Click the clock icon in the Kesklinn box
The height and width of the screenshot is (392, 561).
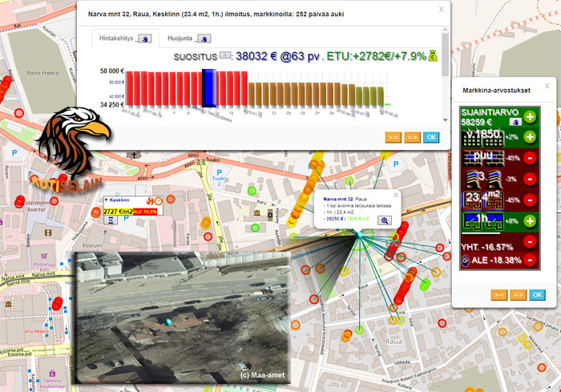click(159, 201)
